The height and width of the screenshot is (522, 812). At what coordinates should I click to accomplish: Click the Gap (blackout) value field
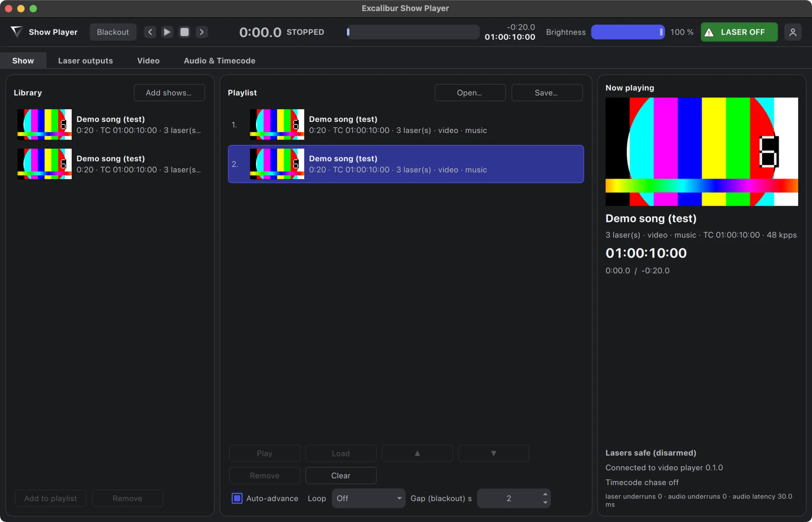click(509, 498)
